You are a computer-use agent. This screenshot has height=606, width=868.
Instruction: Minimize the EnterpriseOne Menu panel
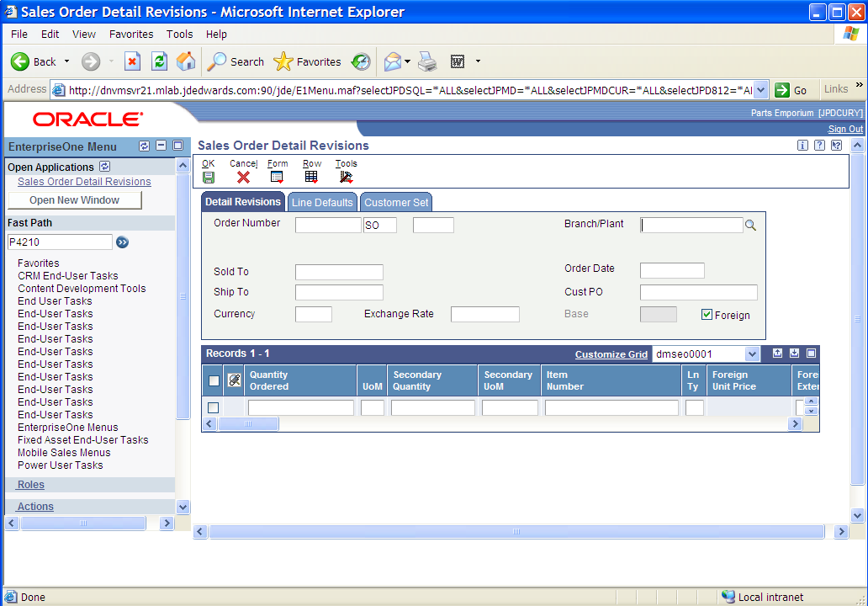[161, 146]
